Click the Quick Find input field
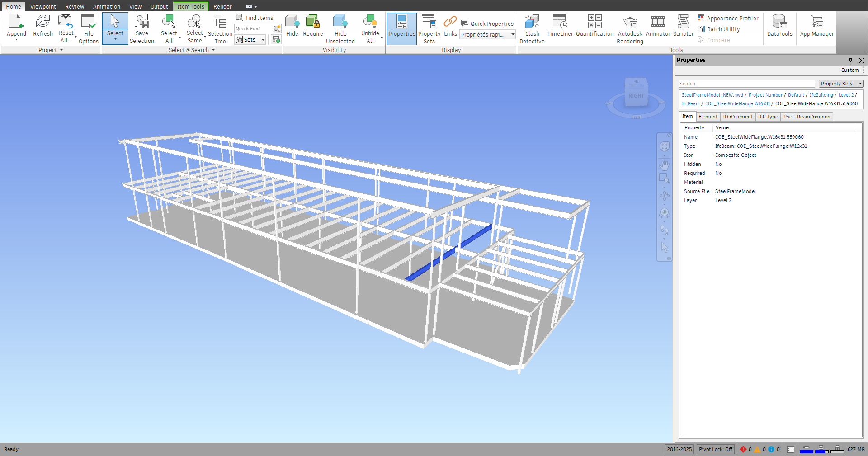 [x=253, y=28]
